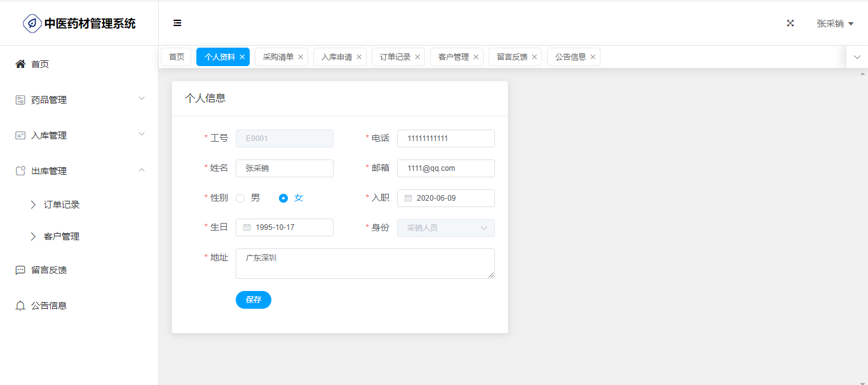
Task: Open 订单记录 in the sidebar
Action: pos(62,205)
